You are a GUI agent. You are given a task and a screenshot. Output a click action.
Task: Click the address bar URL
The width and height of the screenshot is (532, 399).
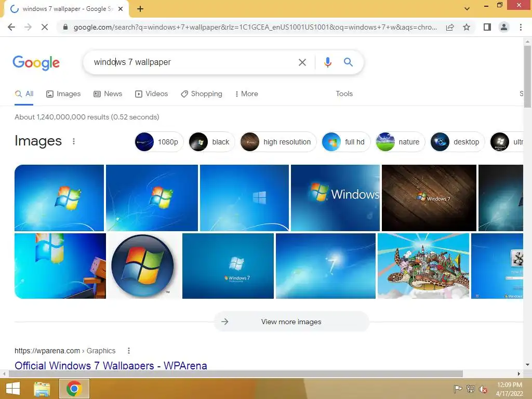point(255,27)
